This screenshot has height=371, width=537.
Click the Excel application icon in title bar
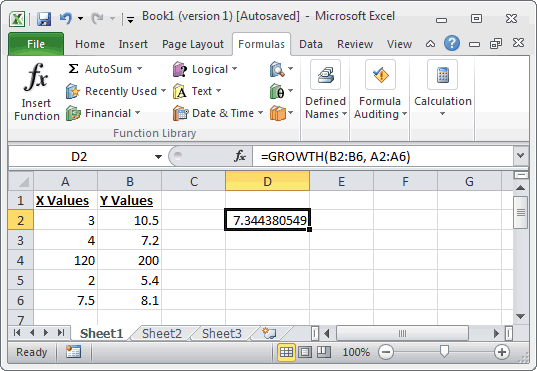(x=17, y=19)
